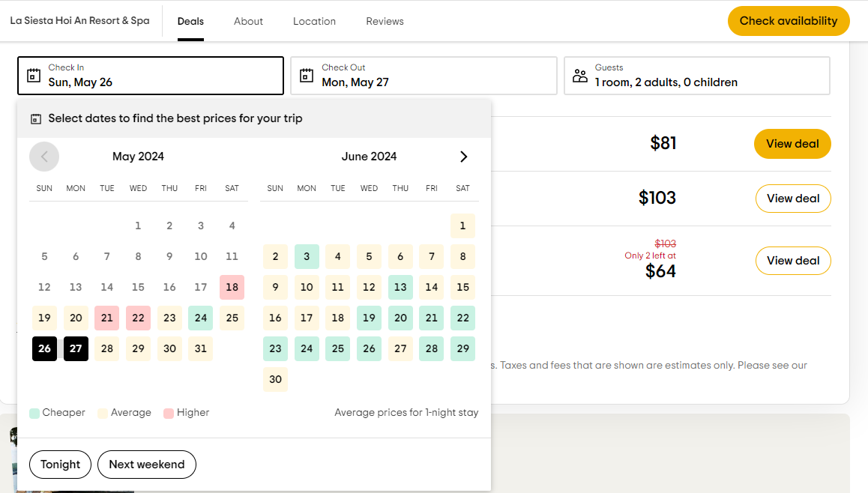Click calendar icon beside Select dates heading

(36, 119)
